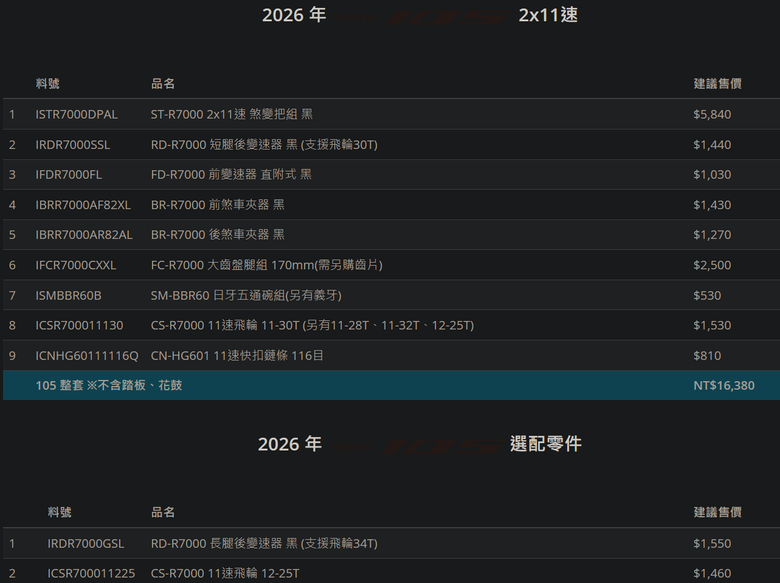Click the $530 price
The height and width of the screenshot is (583, 780).
(707, 295)
